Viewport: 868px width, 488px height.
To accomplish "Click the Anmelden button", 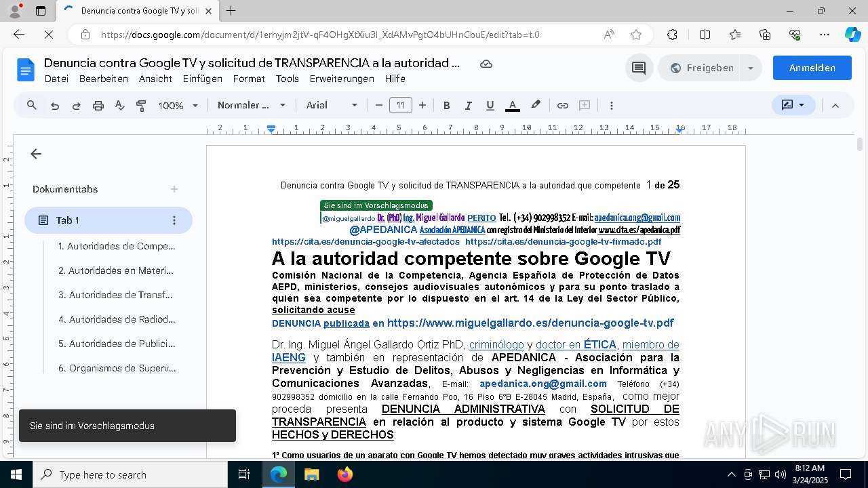I will (812, 68).
